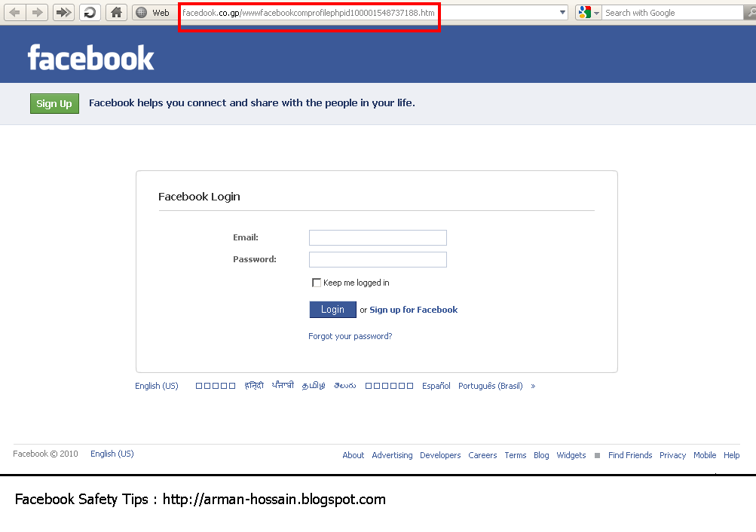
Task: Open the browser home page icon
Action: tap(116, 13)
